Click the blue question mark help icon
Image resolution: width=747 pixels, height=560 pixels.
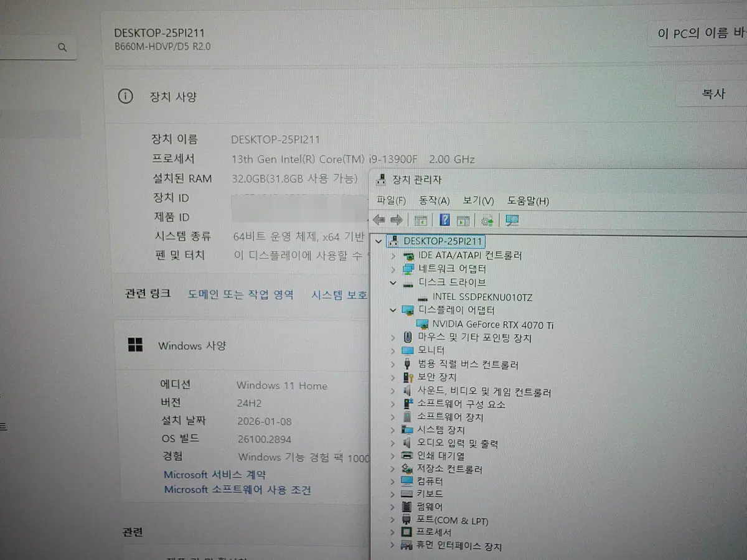pos(445,220)
